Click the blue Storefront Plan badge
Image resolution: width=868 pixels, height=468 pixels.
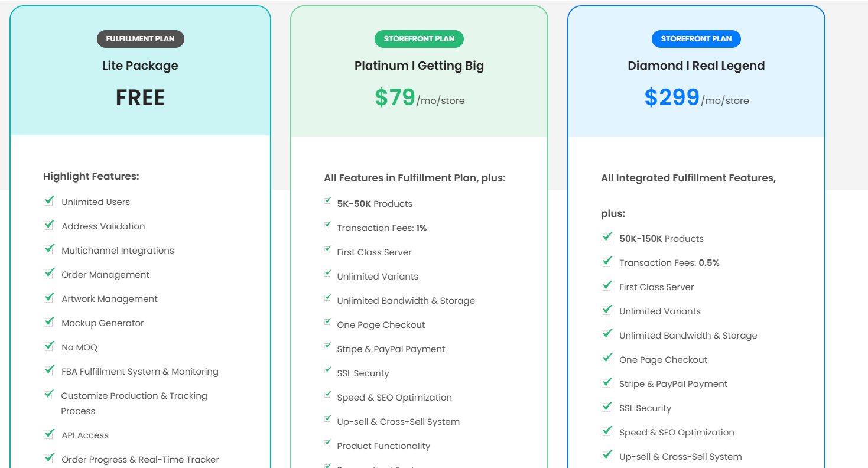tap(696, 39)
